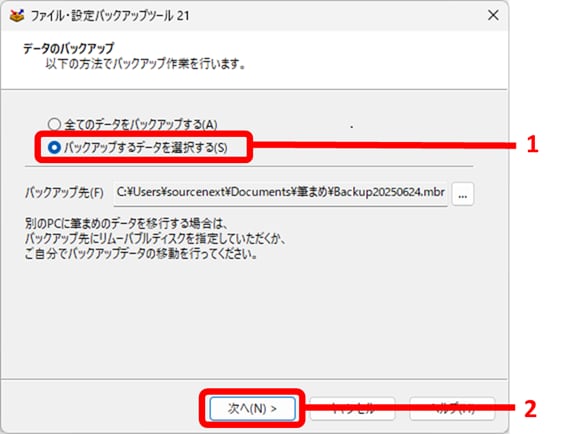563x435 pixels.
Task: Click the red connector line leading to number 1
Action: 383,145
